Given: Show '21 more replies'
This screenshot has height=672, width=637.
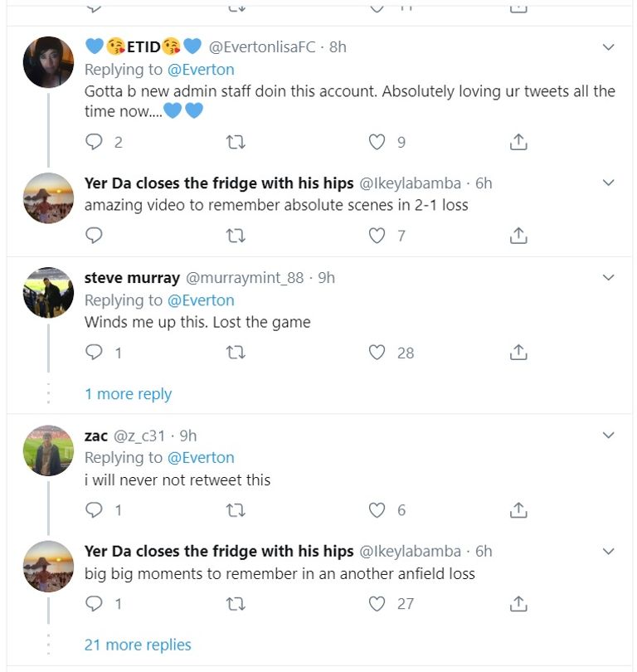Looking at the screenshot, I should (x=137, y=645).
